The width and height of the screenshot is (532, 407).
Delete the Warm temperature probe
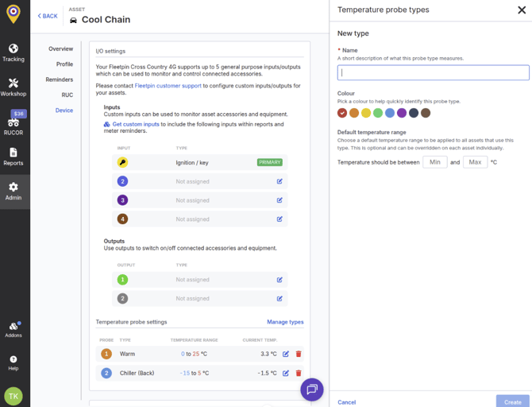[299, 354]
